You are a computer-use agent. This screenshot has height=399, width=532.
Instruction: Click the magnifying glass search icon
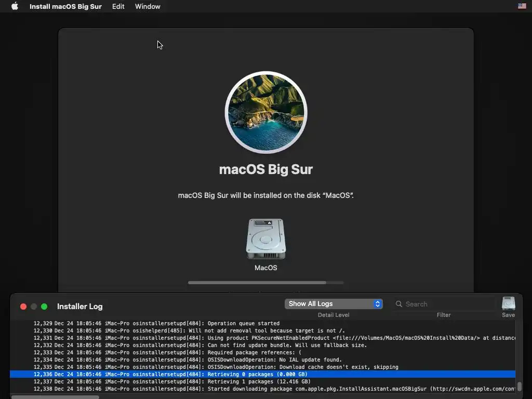click(x=398, y=304)
